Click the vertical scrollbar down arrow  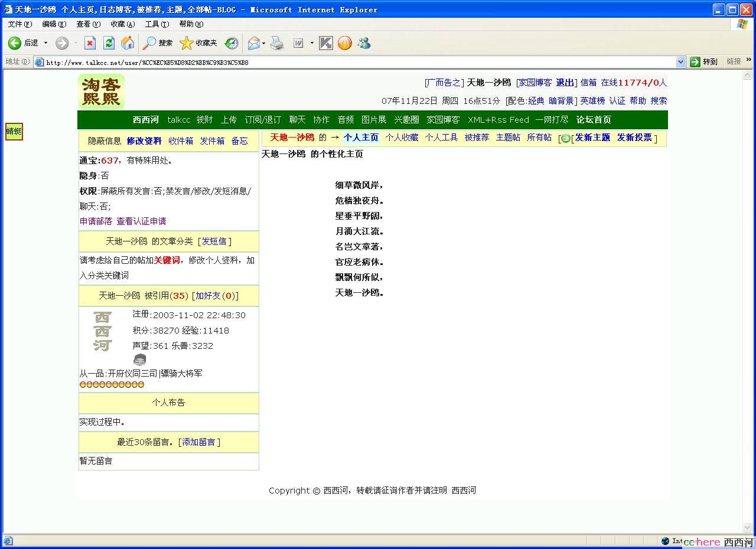747,528
